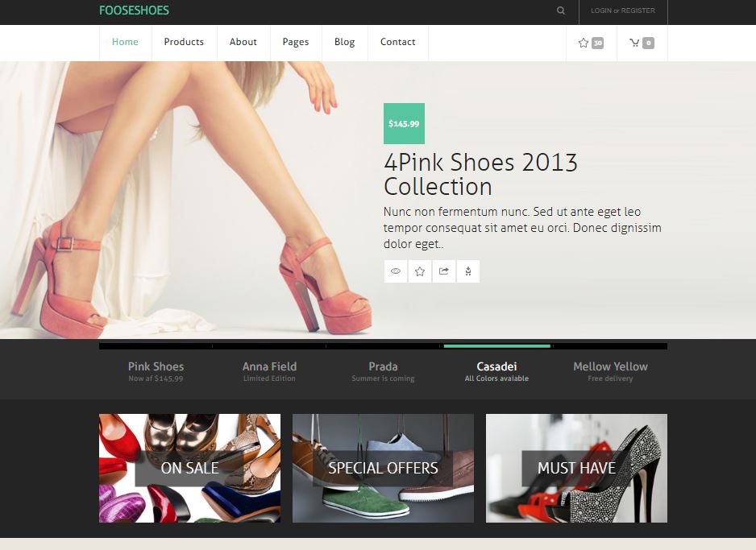Switch to the Pink Shoes slide
Viewport: 756px width, 550px height.
(156, 371)
